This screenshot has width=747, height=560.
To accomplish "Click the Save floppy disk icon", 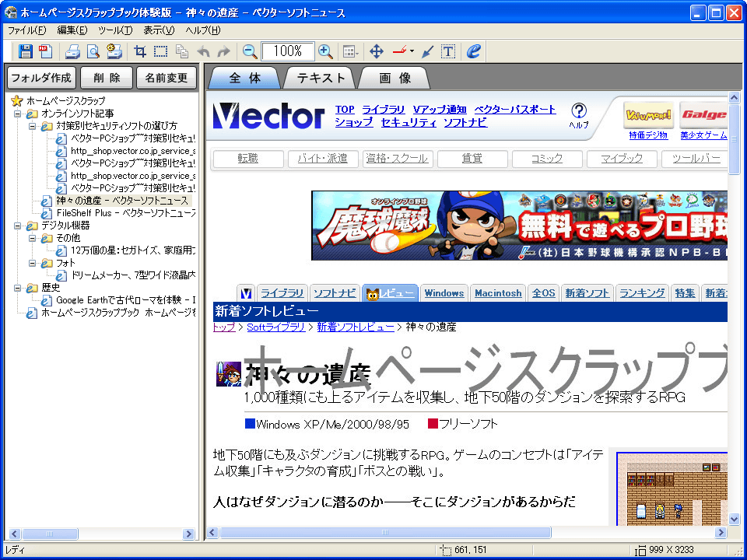I will 25,51.
